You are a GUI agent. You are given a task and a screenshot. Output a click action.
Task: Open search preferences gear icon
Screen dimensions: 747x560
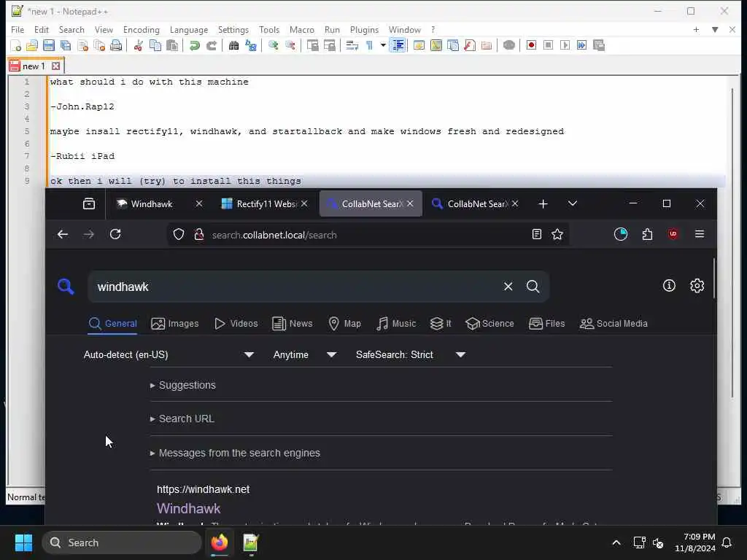click(697, 286)
